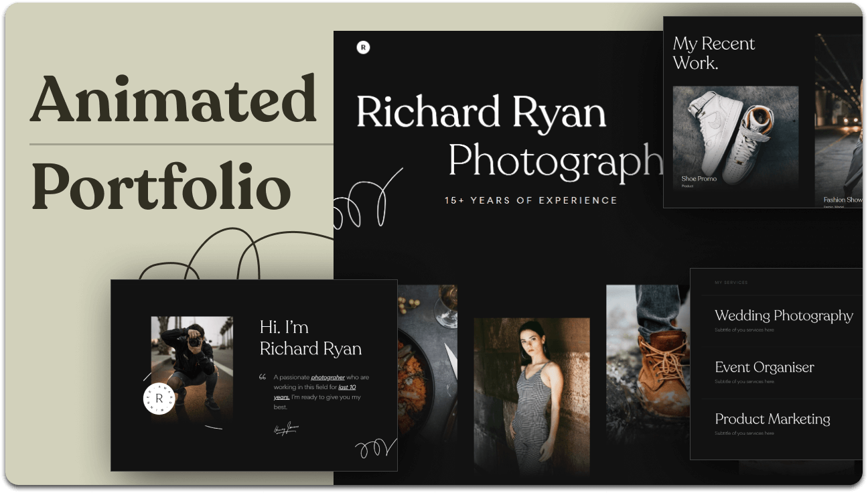Viewport: 868px width, 493px height.
Task: Click '15+ YEARS OF EXPERIENCE' tagline
Action: pyautogui.click(x=531, y=200)
